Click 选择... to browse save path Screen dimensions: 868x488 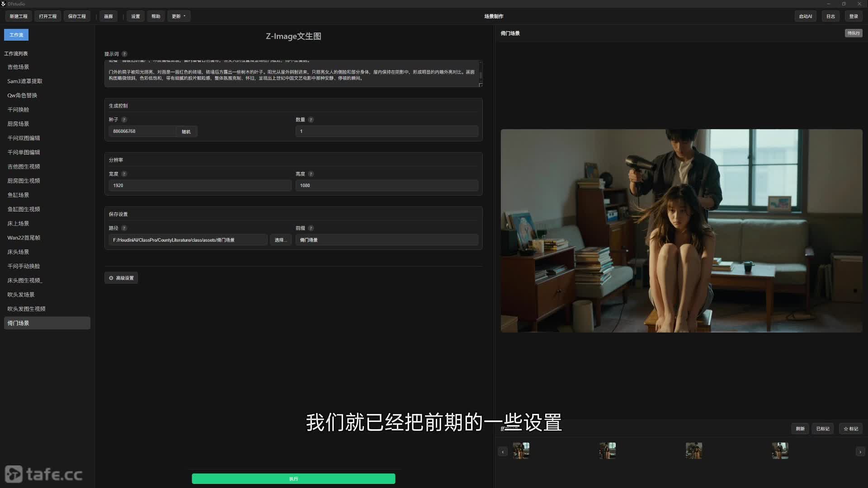tap(280, 240)
